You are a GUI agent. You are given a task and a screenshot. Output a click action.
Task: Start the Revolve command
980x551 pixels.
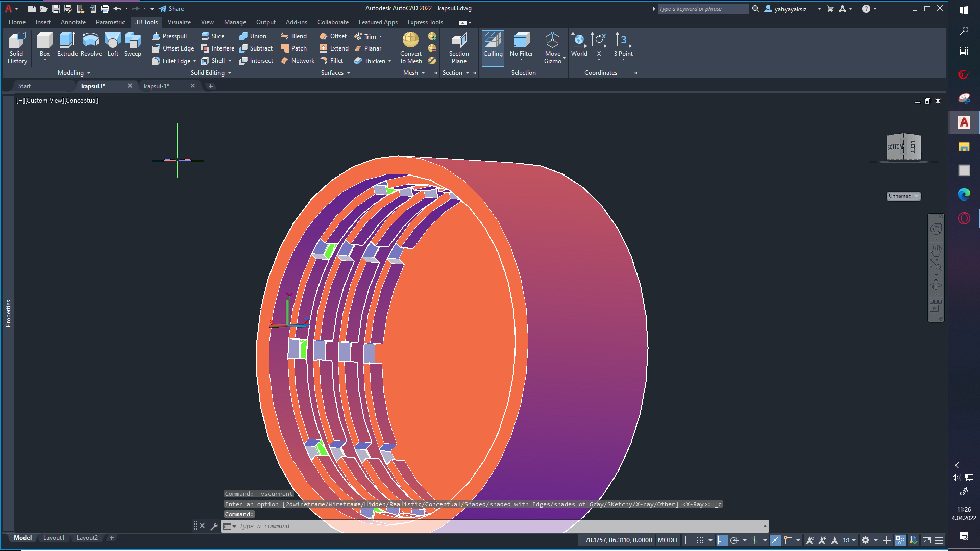click(91, 46)
